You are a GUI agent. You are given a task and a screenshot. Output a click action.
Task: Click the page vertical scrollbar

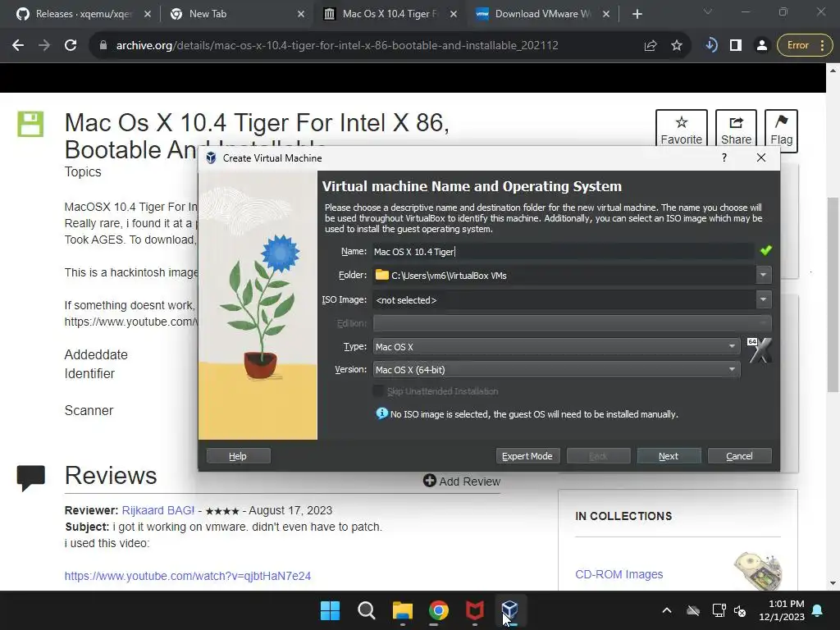point(833,294)
